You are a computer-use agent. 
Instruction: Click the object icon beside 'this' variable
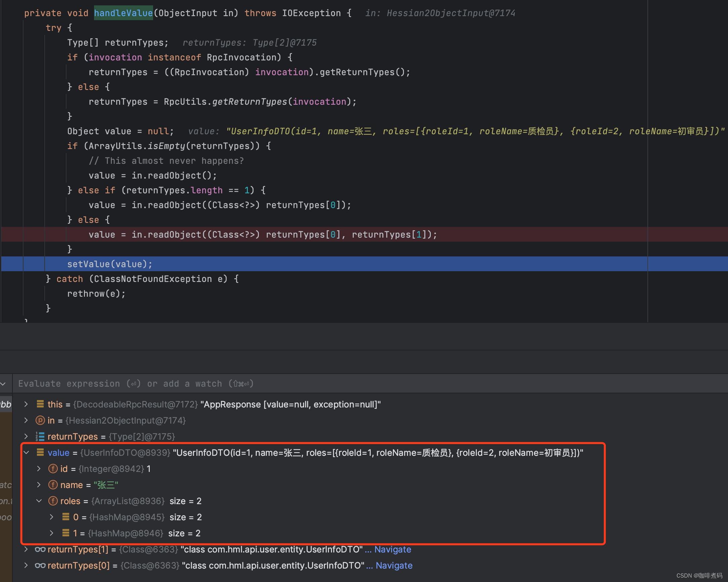40,404
